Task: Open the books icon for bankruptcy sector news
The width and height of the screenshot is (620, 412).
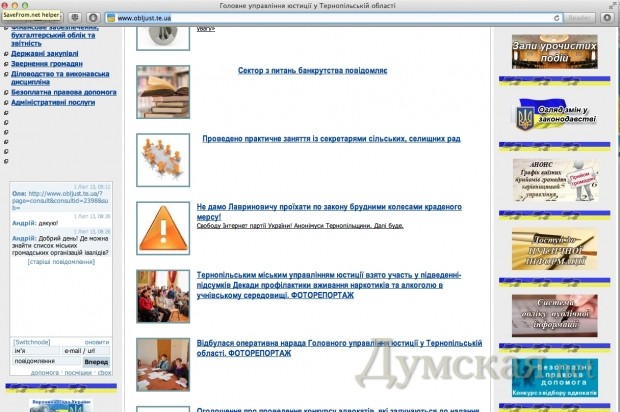Action: (162, 90)
